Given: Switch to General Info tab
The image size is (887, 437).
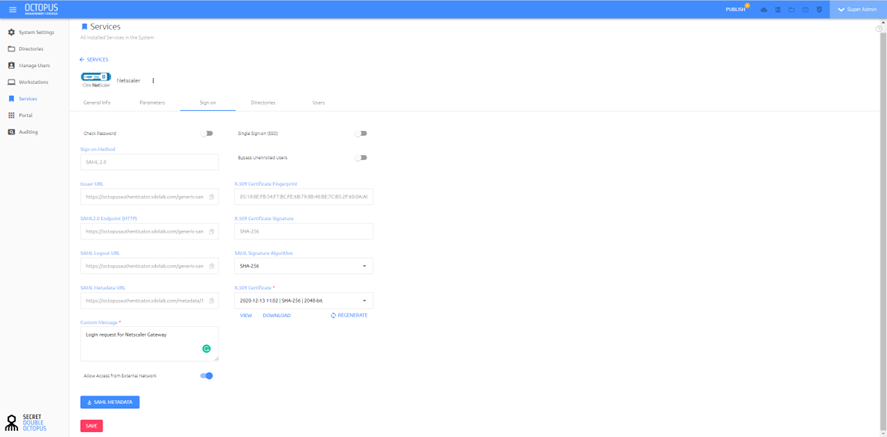Looking at the screenshot, I should [97, 103].
